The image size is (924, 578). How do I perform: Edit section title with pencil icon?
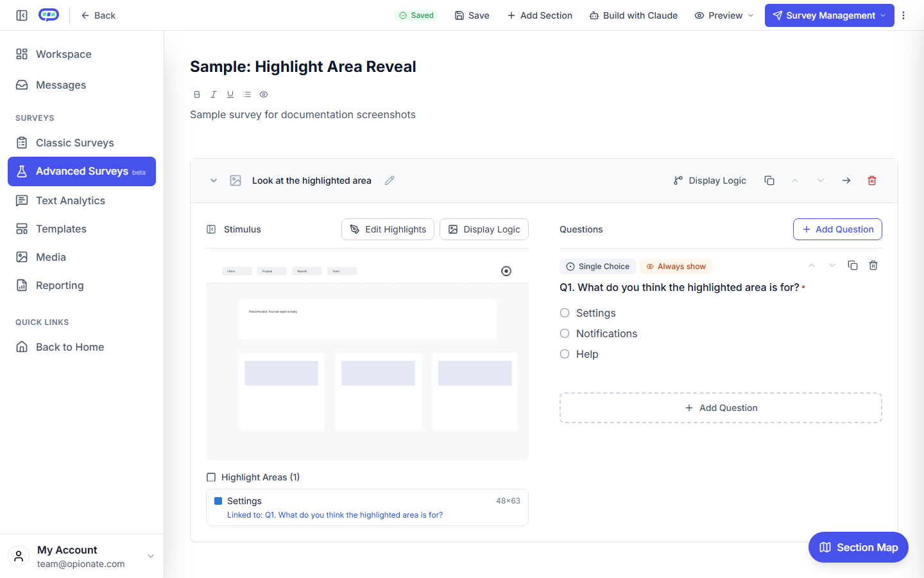pos(389,180)
